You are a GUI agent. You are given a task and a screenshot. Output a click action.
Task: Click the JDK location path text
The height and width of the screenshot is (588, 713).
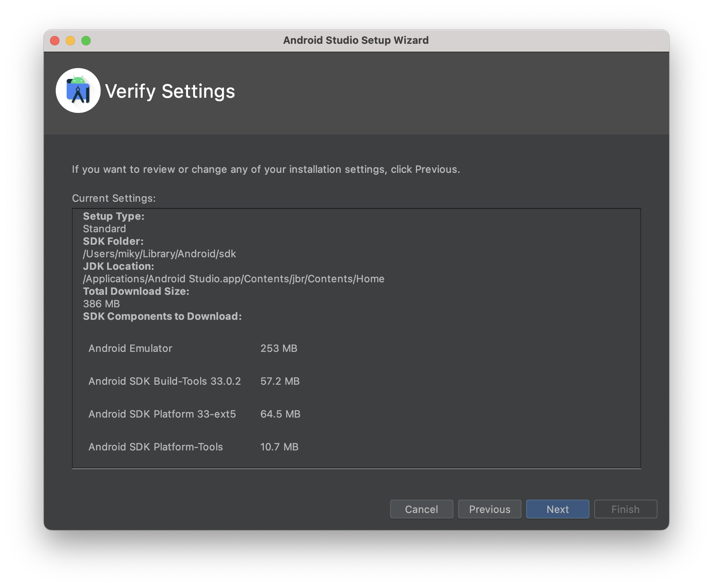pyautogui.click(x=234, y=279)
